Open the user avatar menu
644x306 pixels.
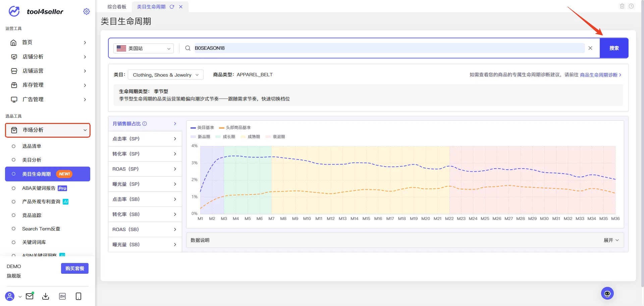pos(10,296)
